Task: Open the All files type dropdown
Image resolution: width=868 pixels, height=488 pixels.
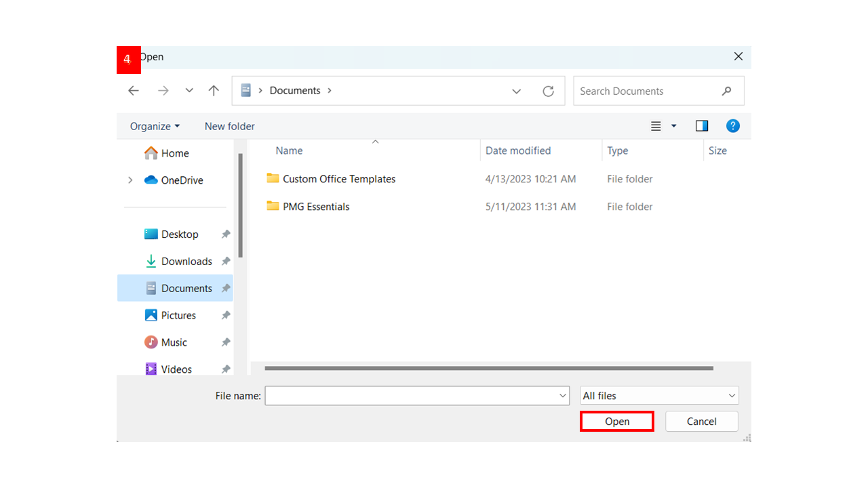Action: 659,396
